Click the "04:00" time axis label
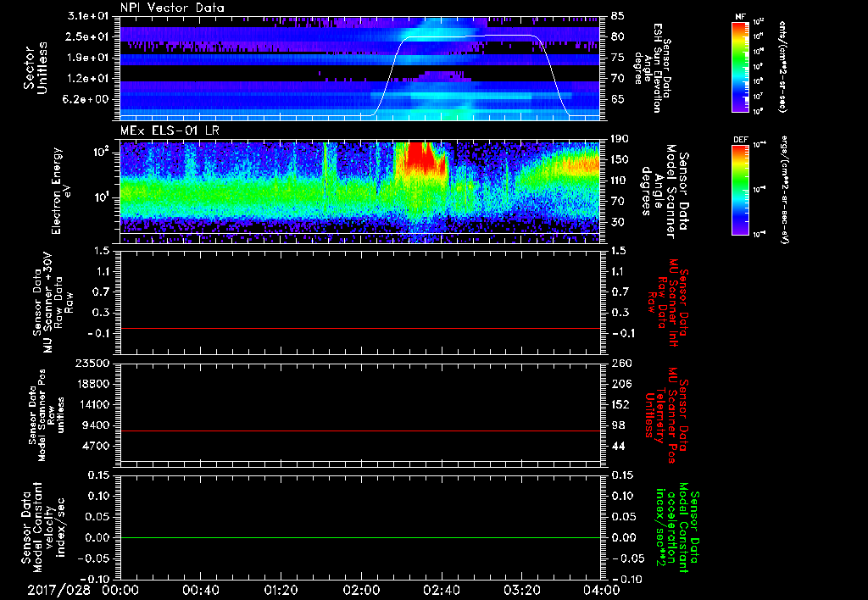Viewport: 868px width, 600px height. [x=601, y=590]
